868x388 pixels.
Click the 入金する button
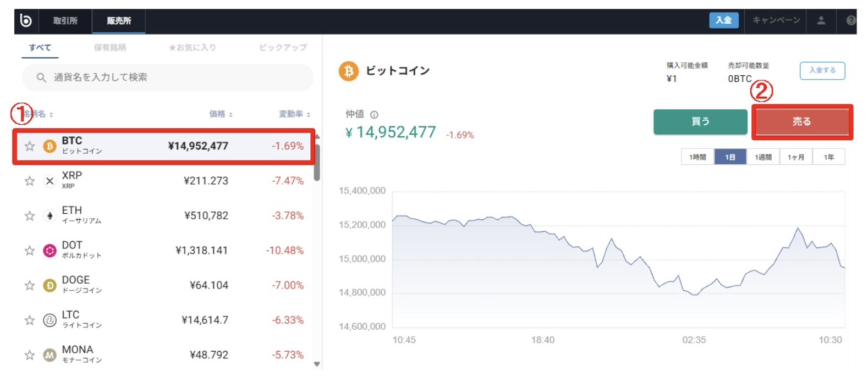822,70
